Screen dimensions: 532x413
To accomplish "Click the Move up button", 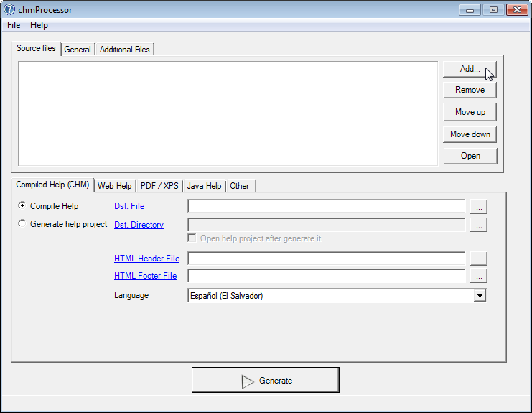I will (470, 112).
